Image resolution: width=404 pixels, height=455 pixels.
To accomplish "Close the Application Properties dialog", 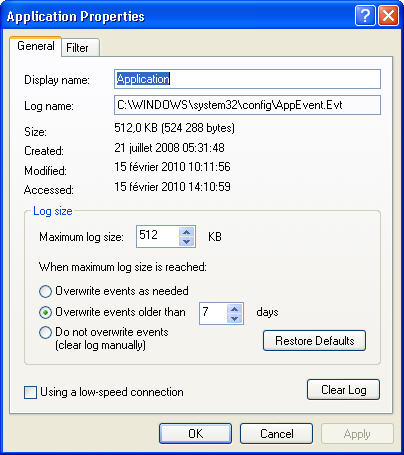I will [x=388, y=15].
